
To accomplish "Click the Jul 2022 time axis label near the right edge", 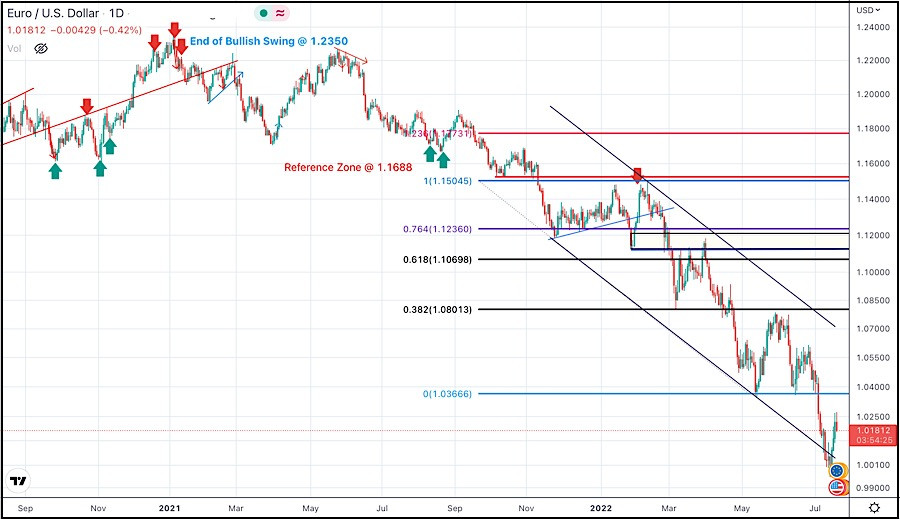I will click(x=815, y=508).
